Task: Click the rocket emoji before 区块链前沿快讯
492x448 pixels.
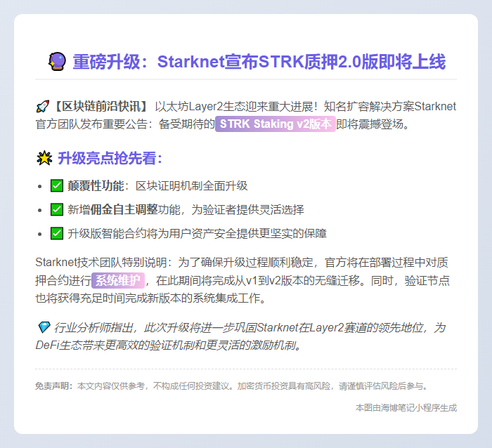Action: (43, 107)
